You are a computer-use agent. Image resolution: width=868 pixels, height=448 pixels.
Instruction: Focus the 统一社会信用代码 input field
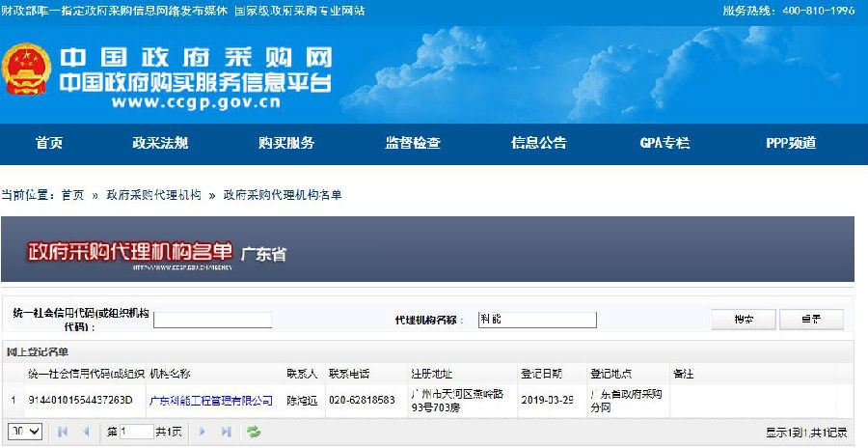click(x=212, y=320)
